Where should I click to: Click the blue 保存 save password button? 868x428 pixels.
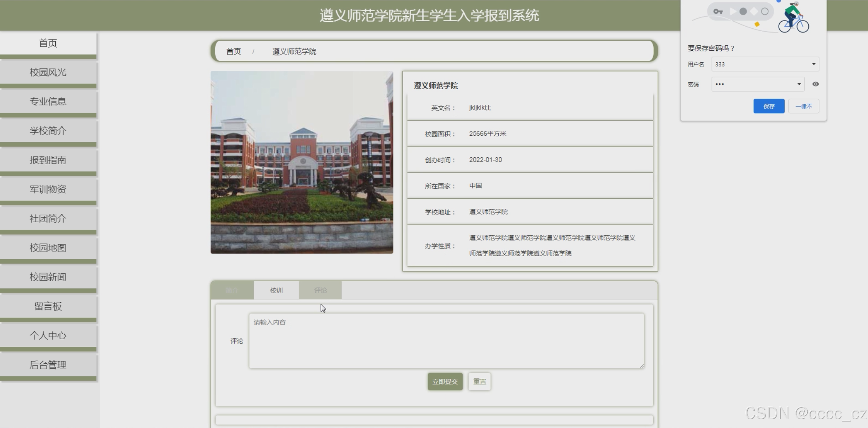[x=768, y=106]
